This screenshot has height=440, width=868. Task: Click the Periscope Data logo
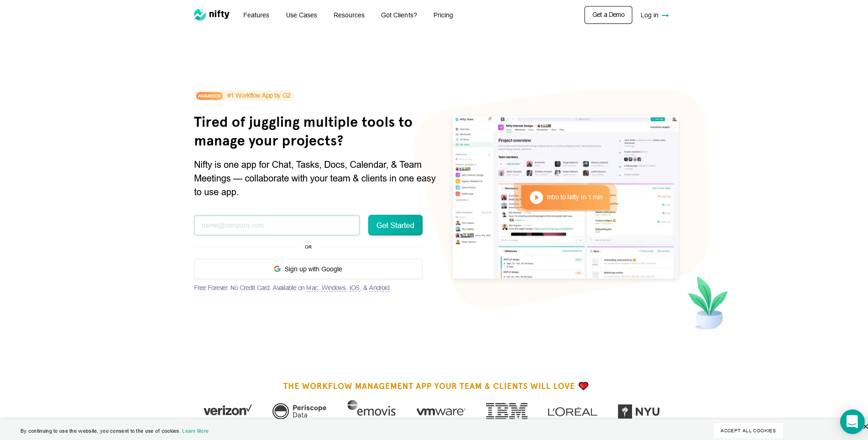pos(299,411)
